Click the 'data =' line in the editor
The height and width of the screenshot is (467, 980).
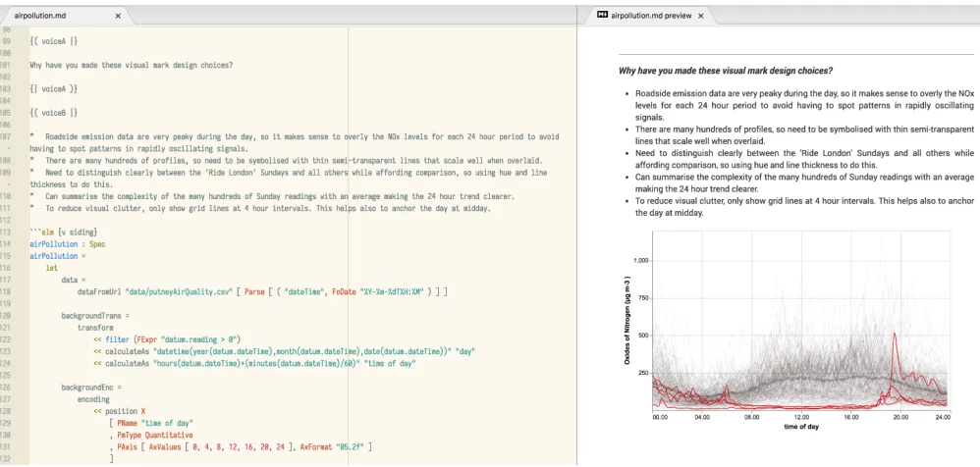[x=73, y=280]
